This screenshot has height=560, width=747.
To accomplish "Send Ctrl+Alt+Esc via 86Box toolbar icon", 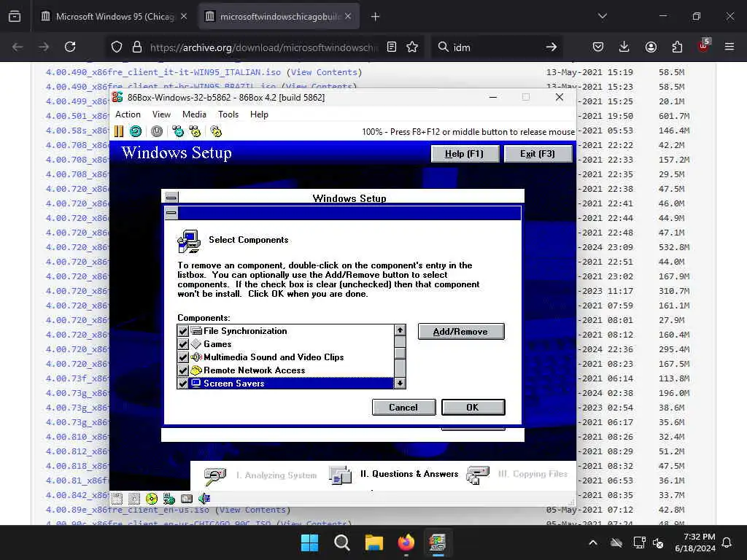I will (195, 131).
